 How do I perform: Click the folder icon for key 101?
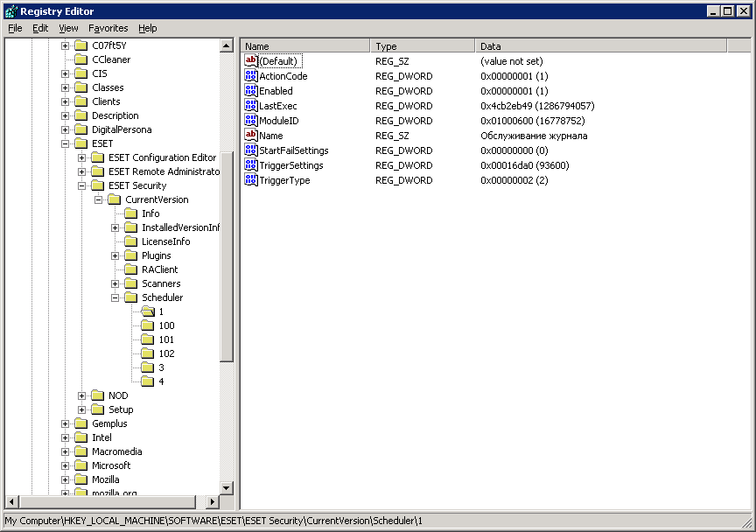[148, 339]
